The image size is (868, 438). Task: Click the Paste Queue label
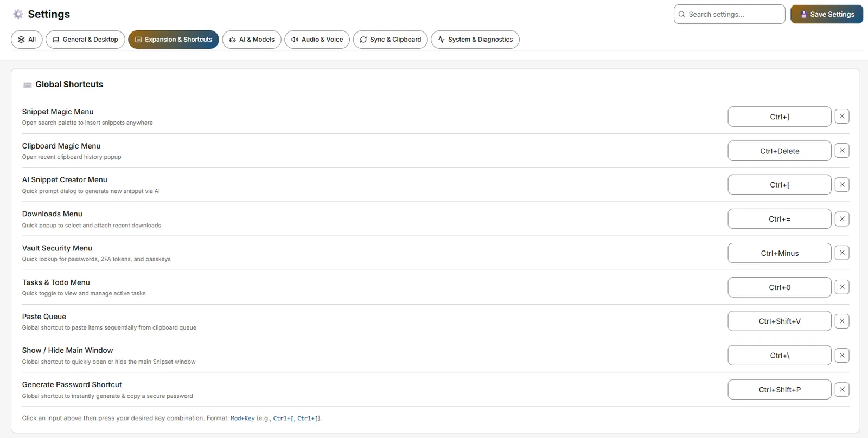[x=44, y=317]
